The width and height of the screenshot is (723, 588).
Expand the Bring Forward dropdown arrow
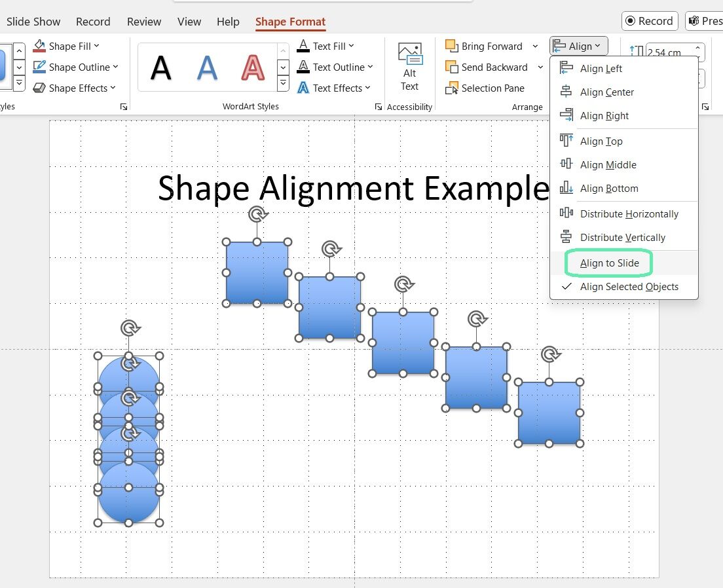click(535, 46)
